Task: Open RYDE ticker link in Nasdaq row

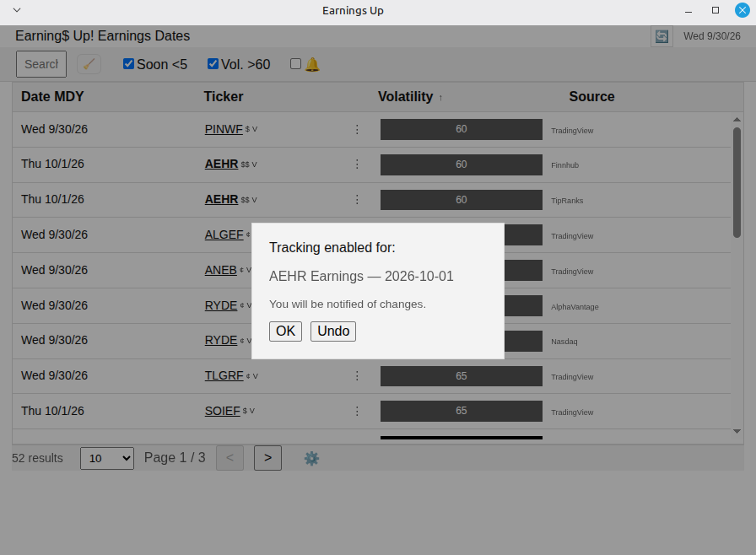Action: point(221,340)
